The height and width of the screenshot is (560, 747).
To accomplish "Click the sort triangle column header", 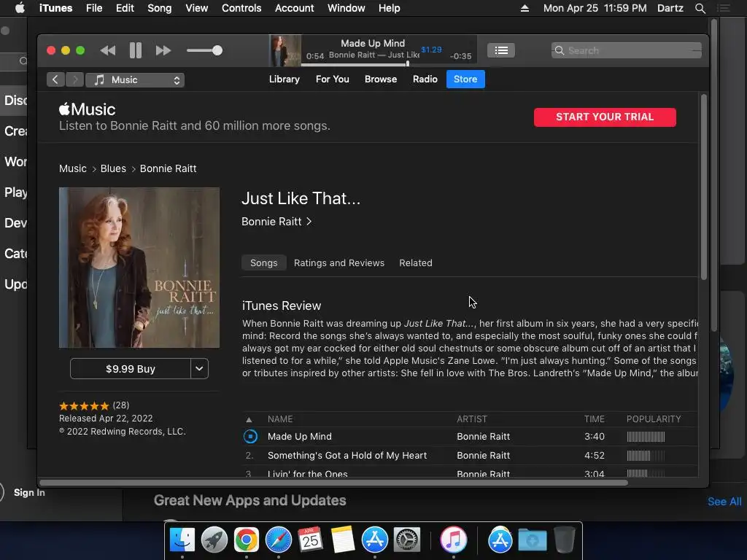I will (x=249, y=419).
